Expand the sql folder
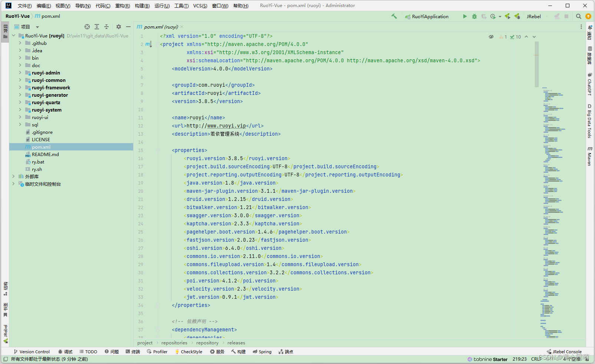Screen dimensions: 595x364 (20, 125)
